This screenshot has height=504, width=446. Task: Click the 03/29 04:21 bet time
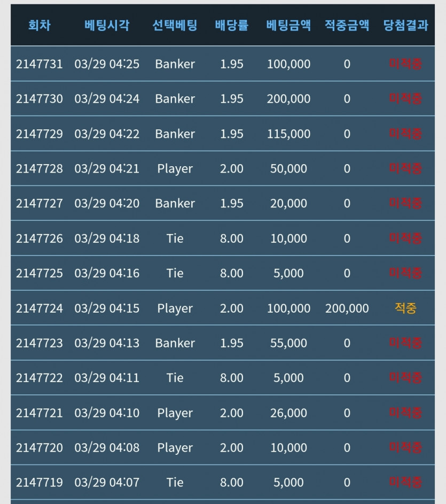click(107, 168)
